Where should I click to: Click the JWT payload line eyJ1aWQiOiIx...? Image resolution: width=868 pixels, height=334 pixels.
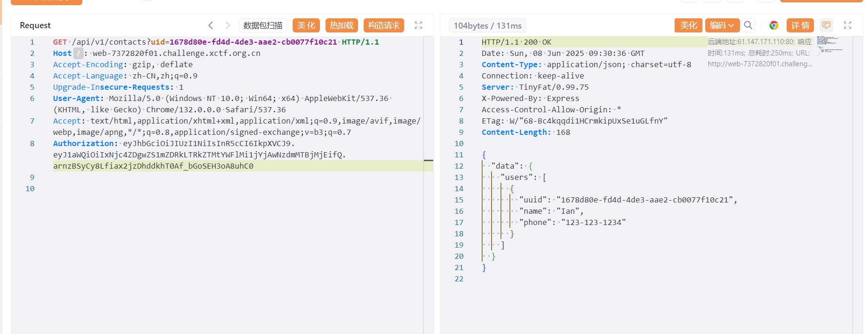(x=199, y=155)
